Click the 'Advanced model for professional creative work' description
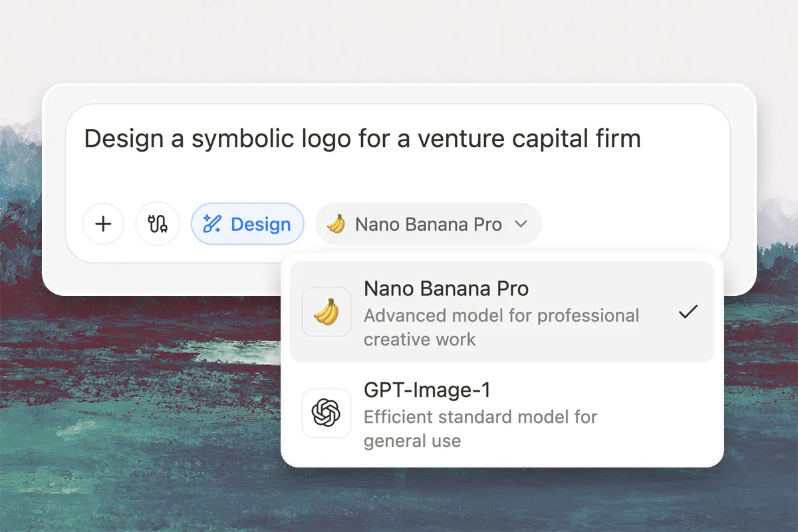 pyautogui.click(x=501, y=327)
